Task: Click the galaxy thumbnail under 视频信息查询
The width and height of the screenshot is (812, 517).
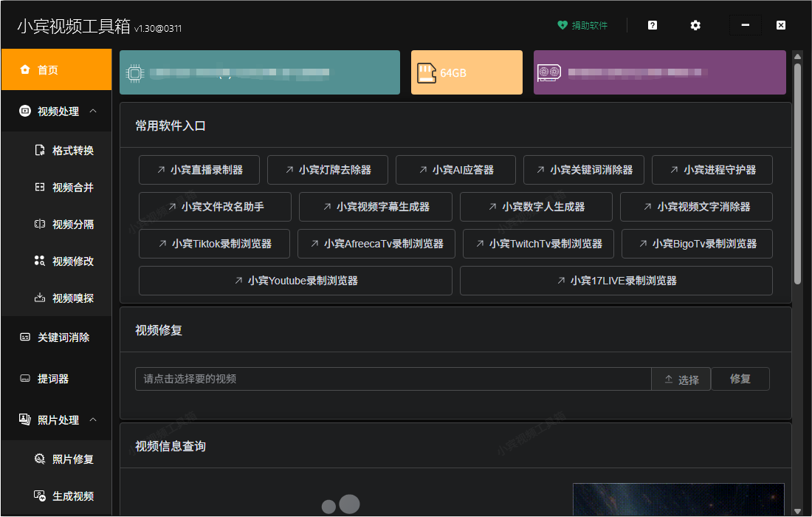Action: pyautogui.click(x=678, y=501)
